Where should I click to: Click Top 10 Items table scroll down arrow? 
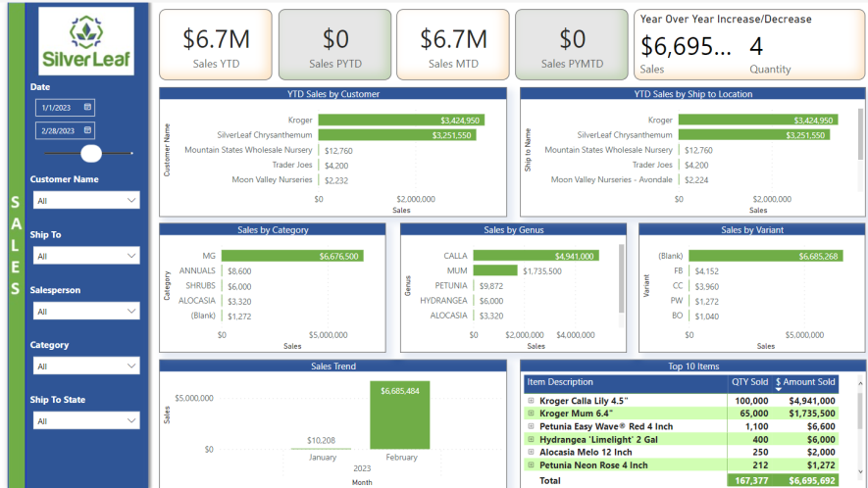[x=860, y=472]
